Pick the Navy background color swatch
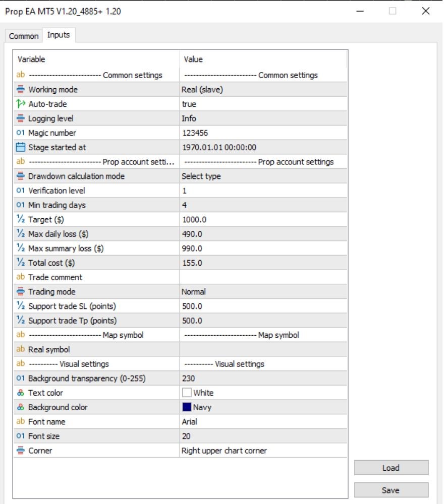Screen dimensions: 445x504 coord(187,407)
